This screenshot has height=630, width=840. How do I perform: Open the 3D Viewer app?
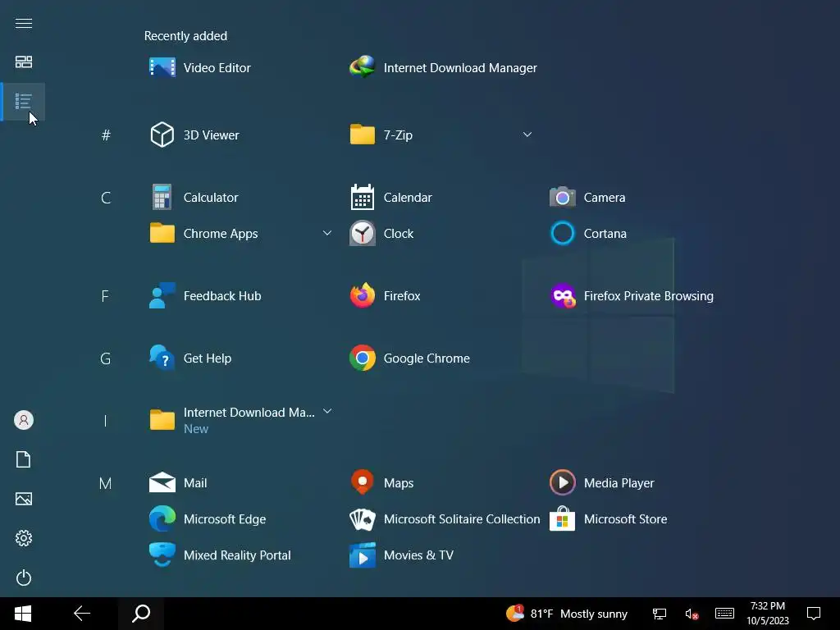pyautogui.click(x=194, y=135)
